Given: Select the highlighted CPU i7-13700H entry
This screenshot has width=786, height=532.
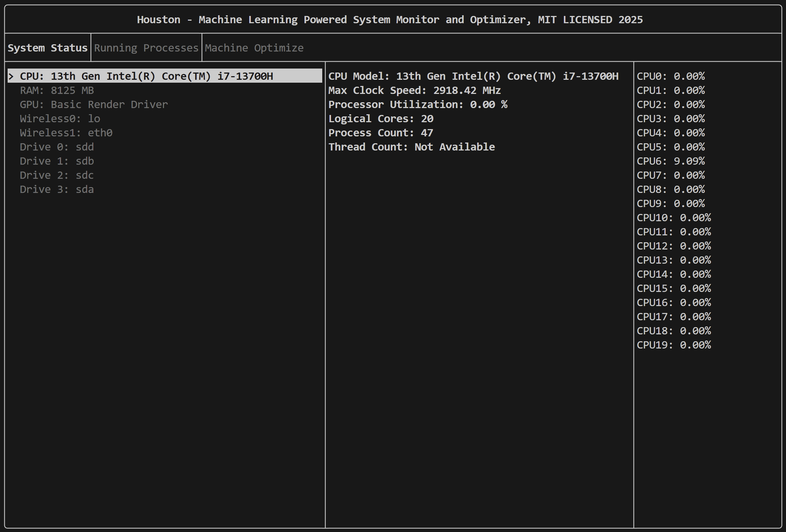Looking at the screenshot, I should click(146, 76).
